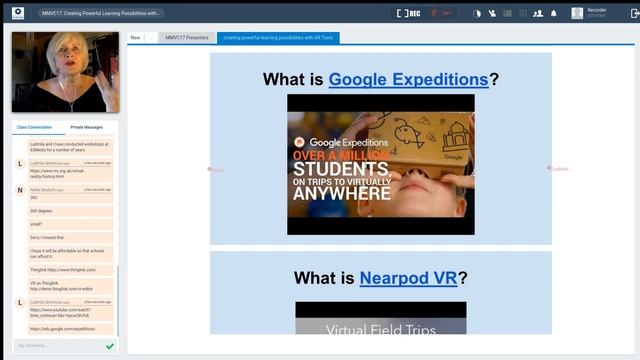Click the upper L avatar in chat
640x360 pixels.
[x=20, y=164]
